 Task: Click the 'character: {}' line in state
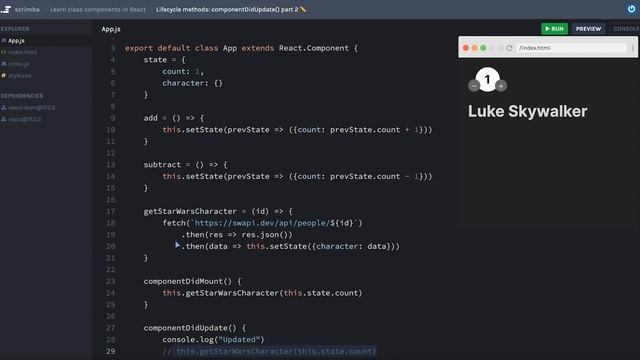point(192,83)
